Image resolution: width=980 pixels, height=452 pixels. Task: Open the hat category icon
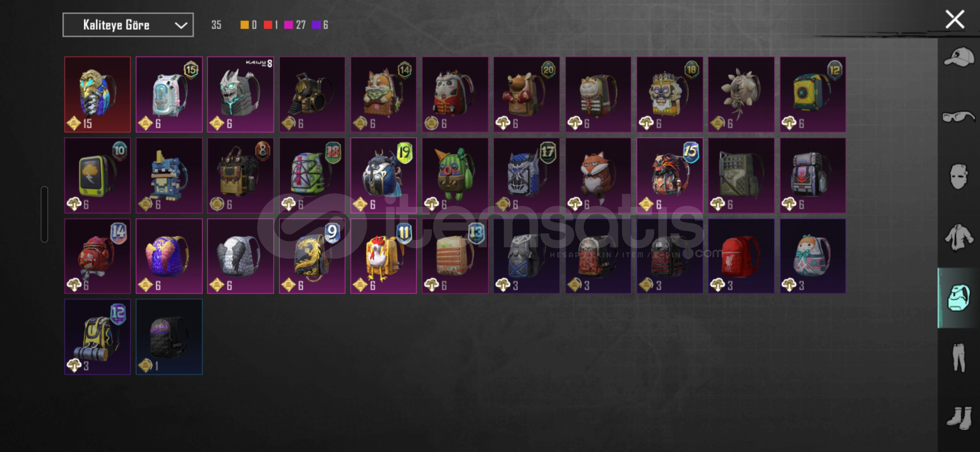(959, 57)
